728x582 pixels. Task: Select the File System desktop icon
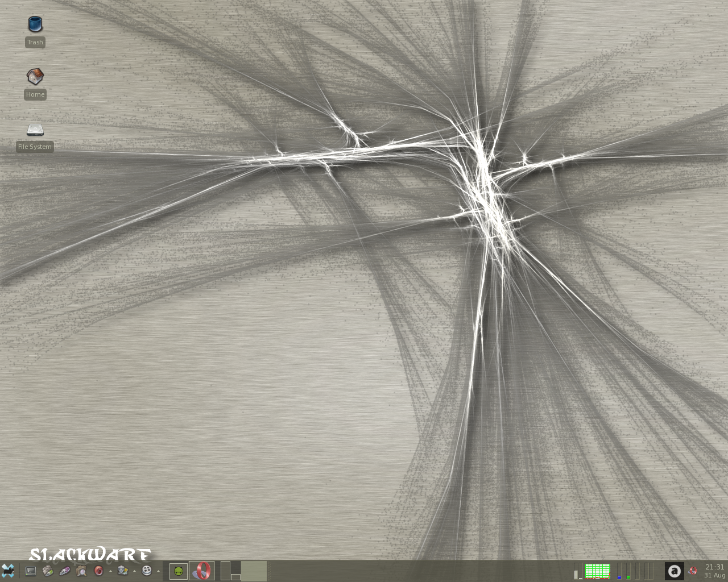point(35,130)
